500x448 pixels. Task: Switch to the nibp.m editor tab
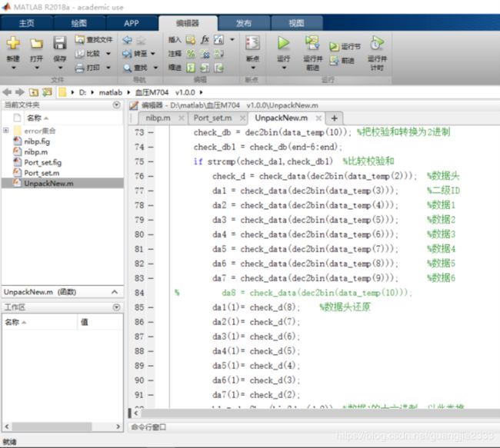[x=158, y=118]
